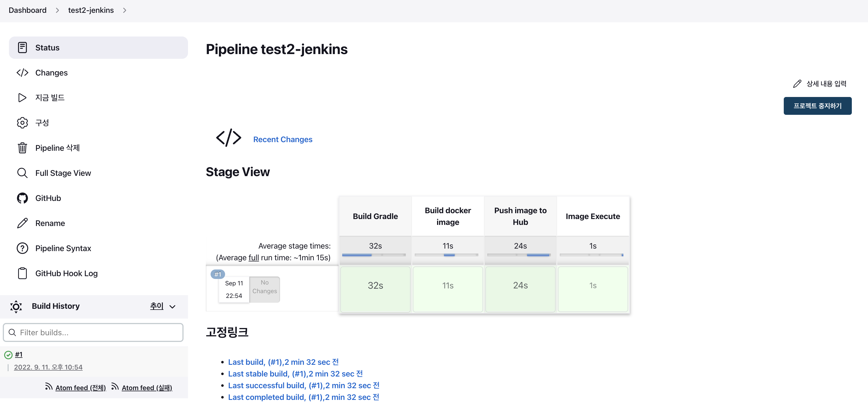
Task: Click the Build History sun icon
Action: tap(16, 306)
